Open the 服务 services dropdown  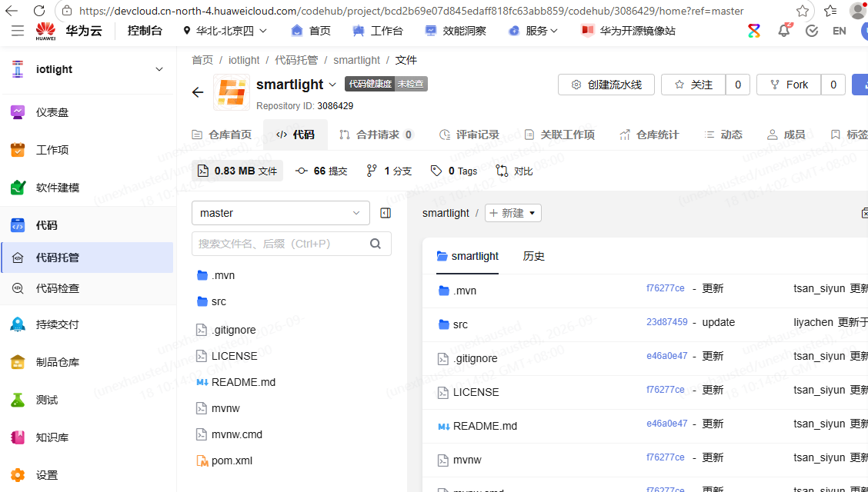point(533,31)
